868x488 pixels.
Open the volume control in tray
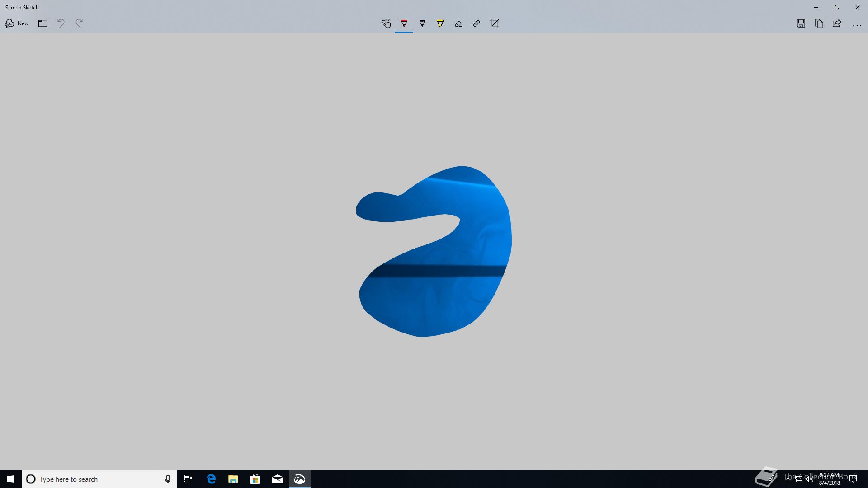point(809,479)
